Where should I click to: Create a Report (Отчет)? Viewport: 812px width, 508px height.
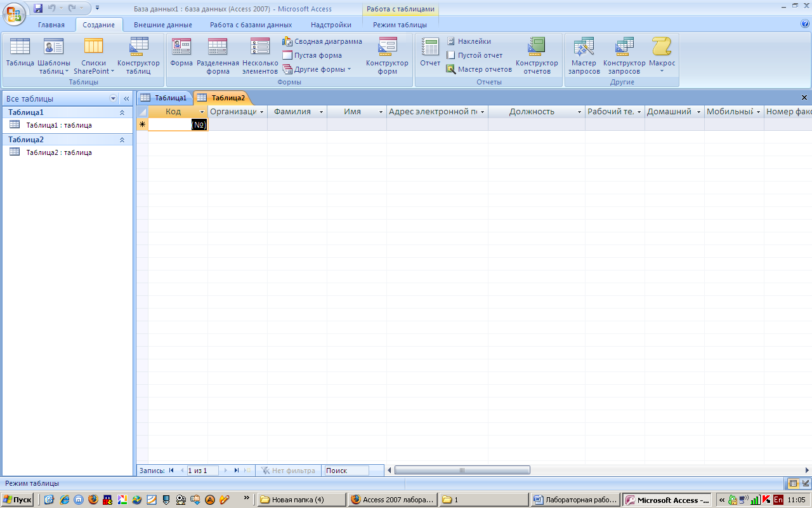430,53
